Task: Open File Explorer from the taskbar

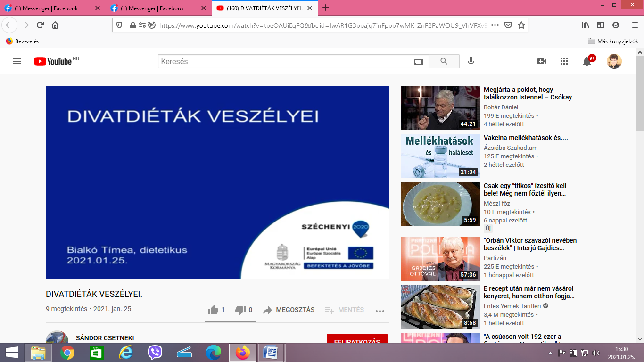Action: (38, 353)
